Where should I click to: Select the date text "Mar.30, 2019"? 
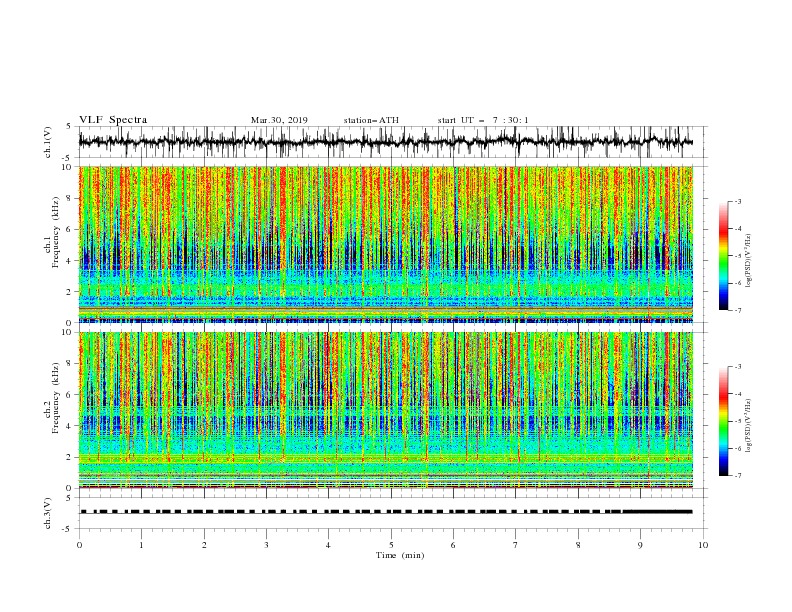click(x=279, y=120)
